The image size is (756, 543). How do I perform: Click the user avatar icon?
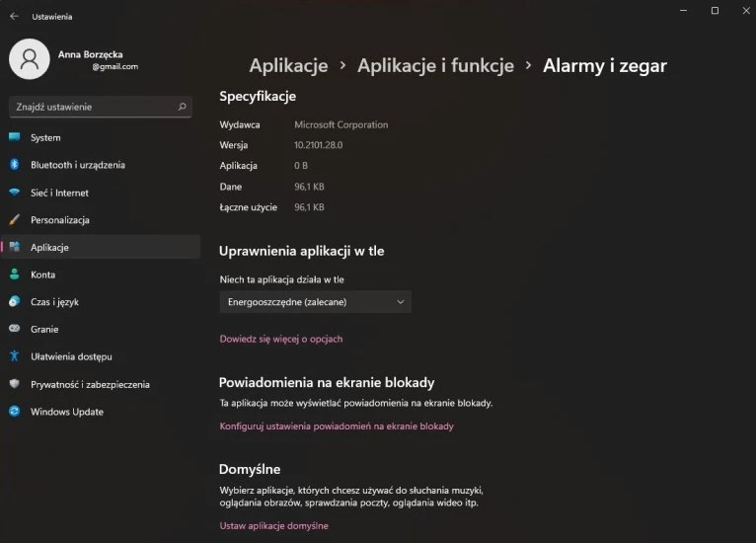(30, 59)
